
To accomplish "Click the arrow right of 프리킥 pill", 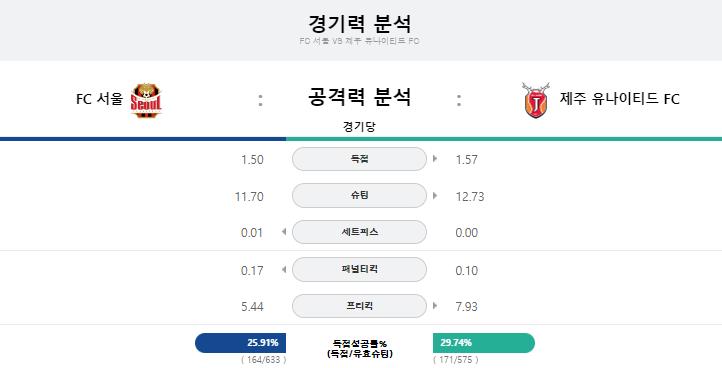I will click(435, 305).
